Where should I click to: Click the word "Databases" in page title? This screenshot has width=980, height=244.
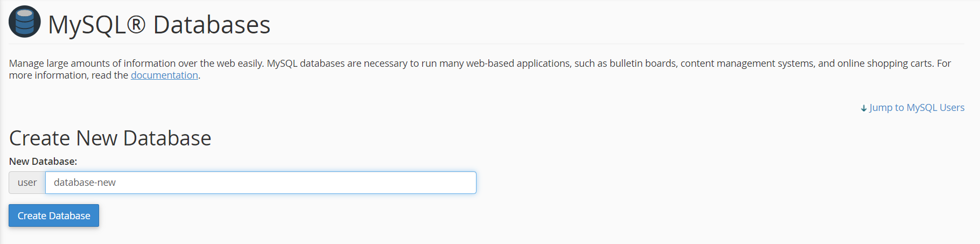click(x=212, y=25)
